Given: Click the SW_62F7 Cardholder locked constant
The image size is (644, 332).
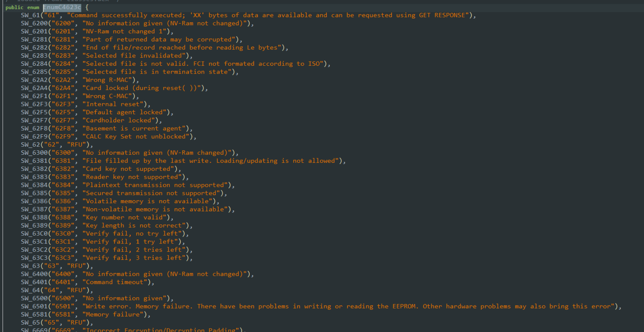Looking at the screenshot, I should (x=34, y=121).
